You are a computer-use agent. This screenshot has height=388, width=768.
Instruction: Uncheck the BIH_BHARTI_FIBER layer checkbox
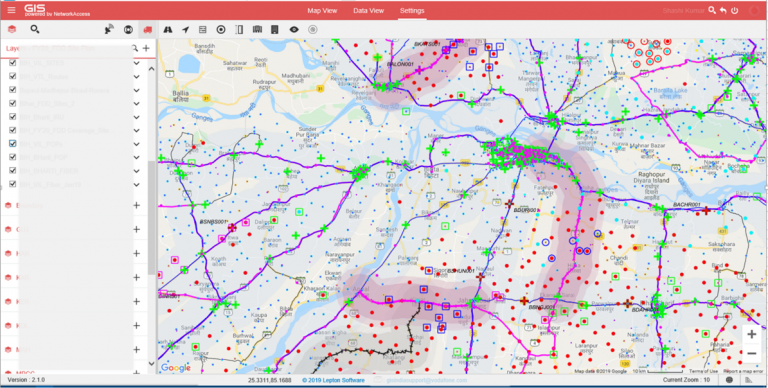coord(13,170)
